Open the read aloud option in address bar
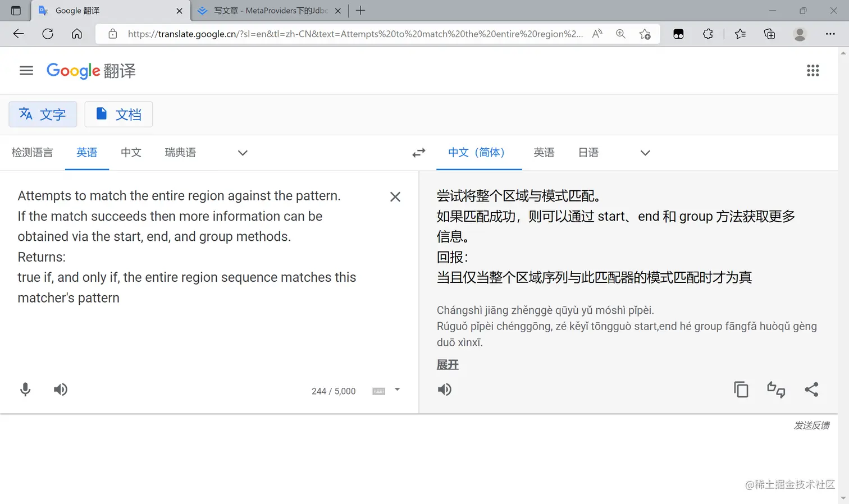The width and height of the screenshot is (849, 504). [597, 34]
